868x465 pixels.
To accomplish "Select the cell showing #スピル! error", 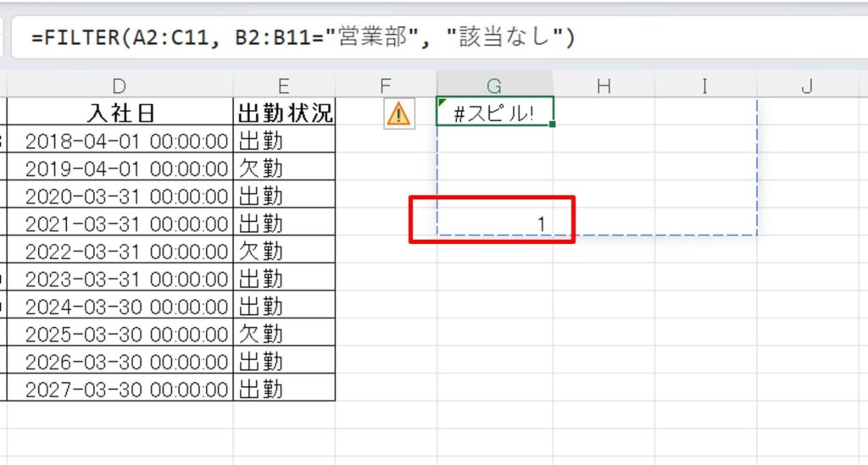I will tap(494, 111).
